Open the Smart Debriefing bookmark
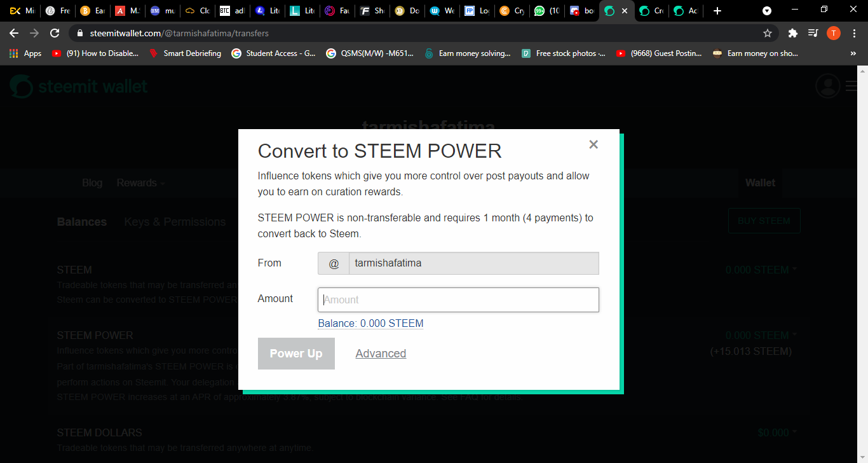Image resolution: width=868 pixels, height=463 pixels. pos(185,53)
